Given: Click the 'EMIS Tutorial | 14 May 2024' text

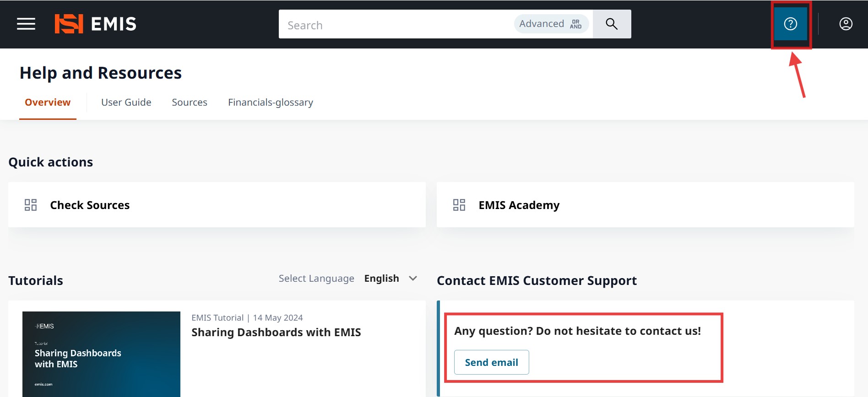Looking at the screenshot, I should click(247, 318).
